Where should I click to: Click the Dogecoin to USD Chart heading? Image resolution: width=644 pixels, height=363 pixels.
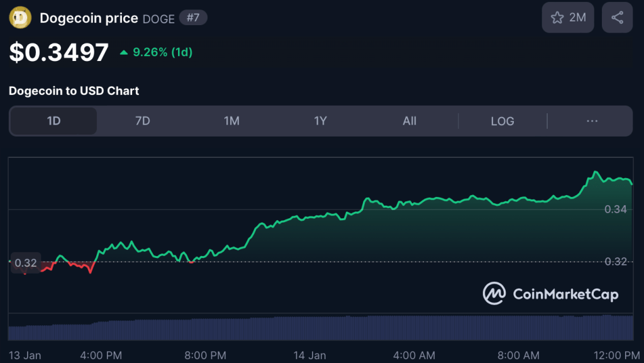[x=74, y=91]
